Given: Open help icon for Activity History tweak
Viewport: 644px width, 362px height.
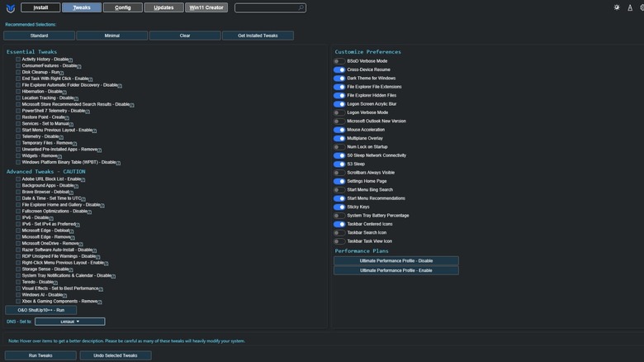Looking at the screenshot, I should pyautogui.click(x=71, y=60).
